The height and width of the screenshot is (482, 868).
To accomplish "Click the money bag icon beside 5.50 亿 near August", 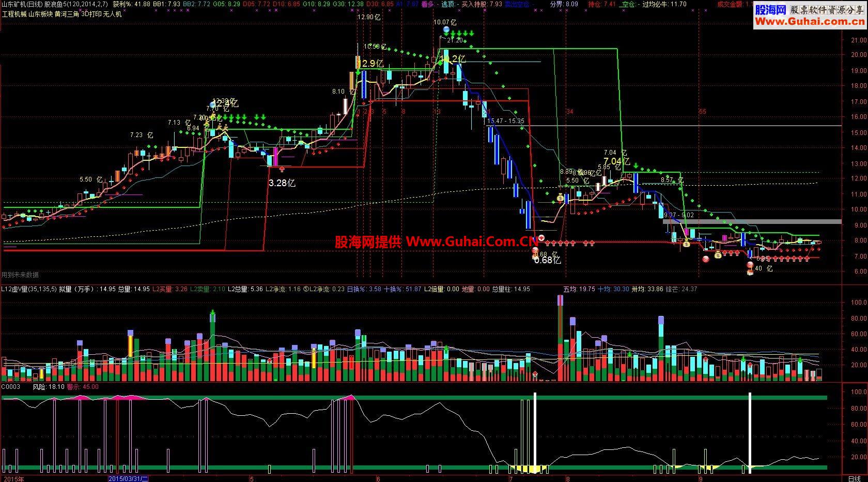I will pyautogui.click(x=561, y=197).
